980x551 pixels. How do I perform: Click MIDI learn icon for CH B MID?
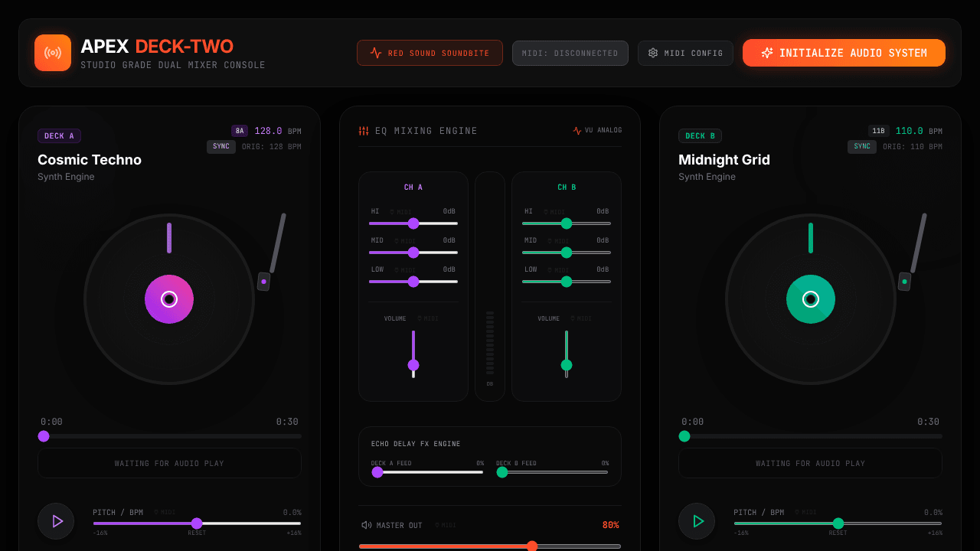[x=558, y=241]
